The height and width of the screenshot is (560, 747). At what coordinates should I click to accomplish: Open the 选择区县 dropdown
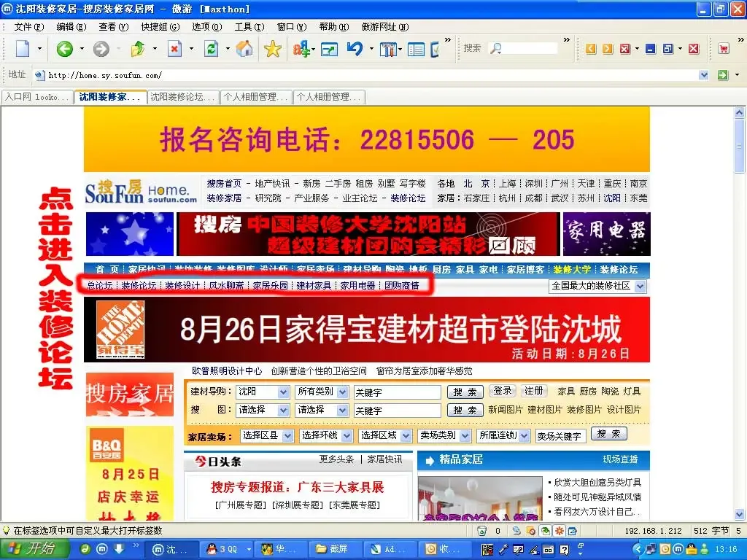[x=267, y=435]
